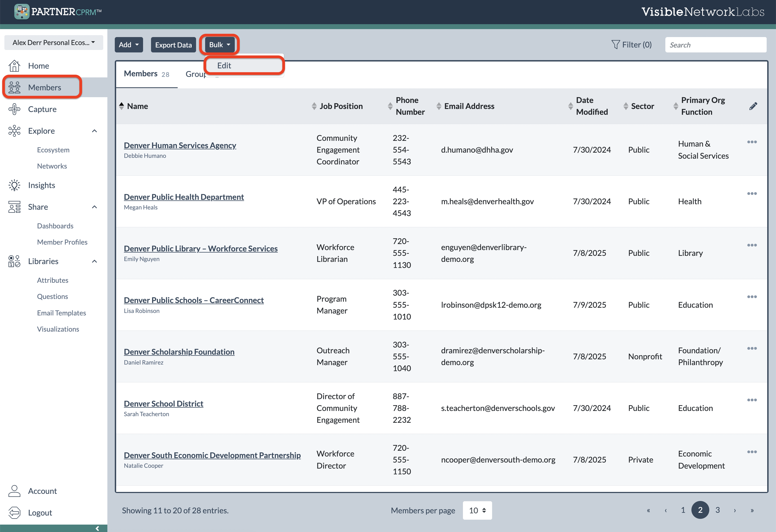Sort by Date Modified column arrows
Image resolution: width=776 pixels, height=532 pixels.
click(x=571, y=106)
